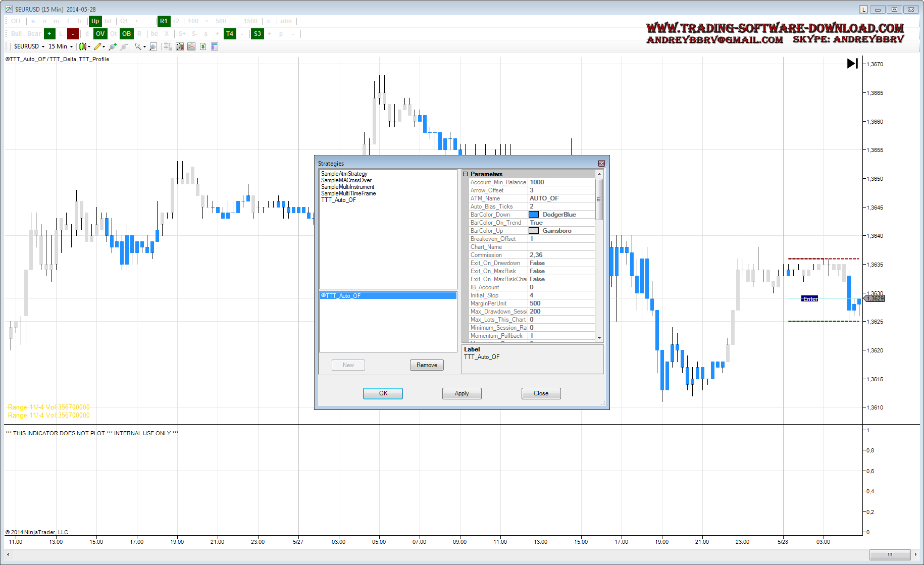Toggle the green OV button

tap(100, 34)
